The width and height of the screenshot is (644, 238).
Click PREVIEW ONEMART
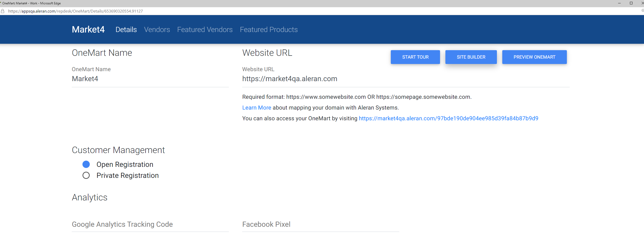click(x=534, y=57)
